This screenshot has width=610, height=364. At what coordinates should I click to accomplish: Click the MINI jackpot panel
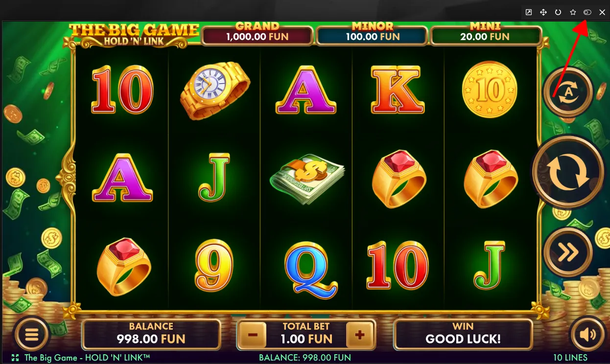tap(485, 33)
